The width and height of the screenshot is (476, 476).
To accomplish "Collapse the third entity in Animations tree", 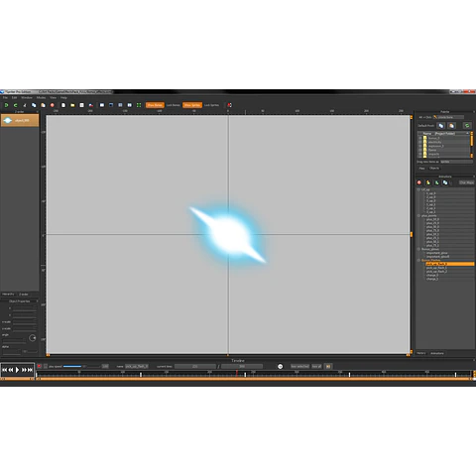I will click(x=418, y=249).
